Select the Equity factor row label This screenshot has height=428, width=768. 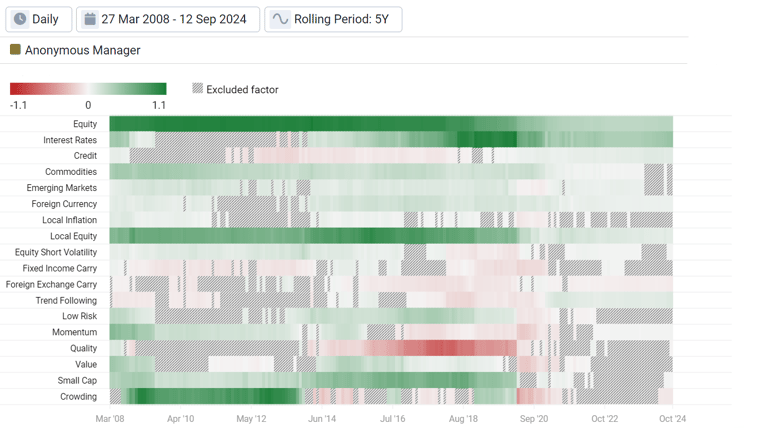[x=85, y=124]
